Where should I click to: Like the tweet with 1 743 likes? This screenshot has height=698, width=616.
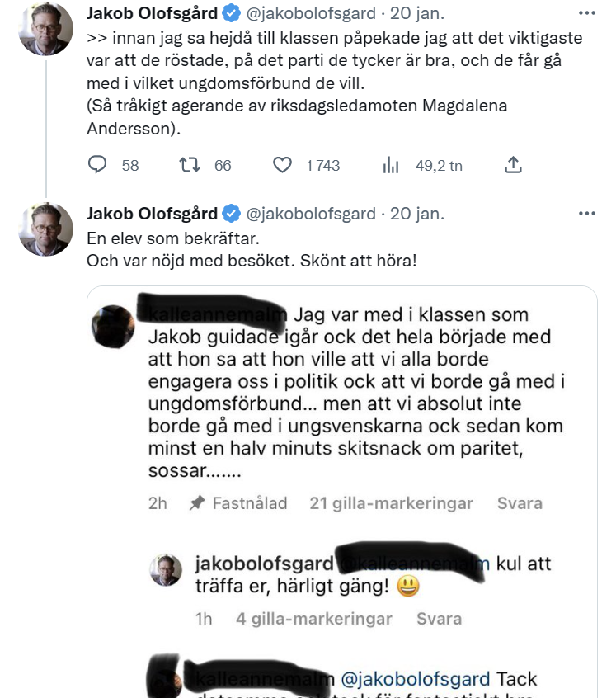pos(283,165)
